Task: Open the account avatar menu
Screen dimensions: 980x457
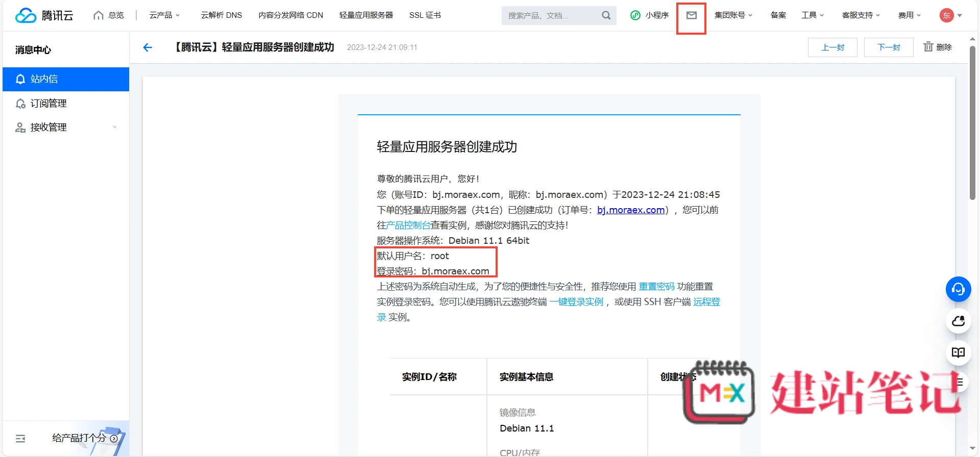Action: [x=950, y=15]
